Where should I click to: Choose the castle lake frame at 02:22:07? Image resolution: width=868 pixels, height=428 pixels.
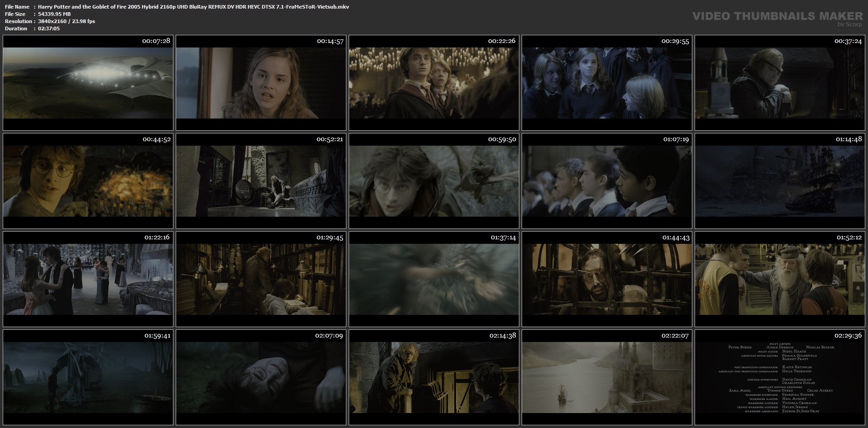tap(607, 377)
